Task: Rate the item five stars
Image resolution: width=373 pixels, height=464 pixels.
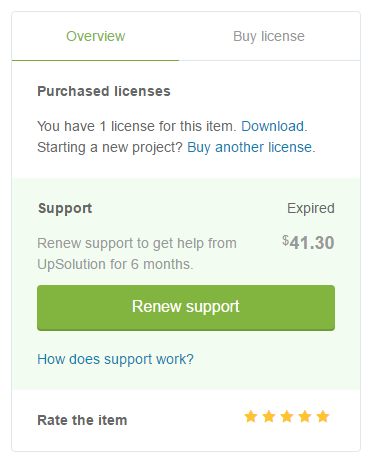Action: point(323,417)
